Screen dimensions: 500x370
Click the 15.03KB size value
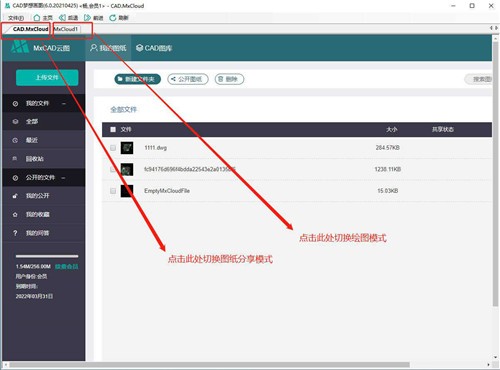click(x=387, y=191)
